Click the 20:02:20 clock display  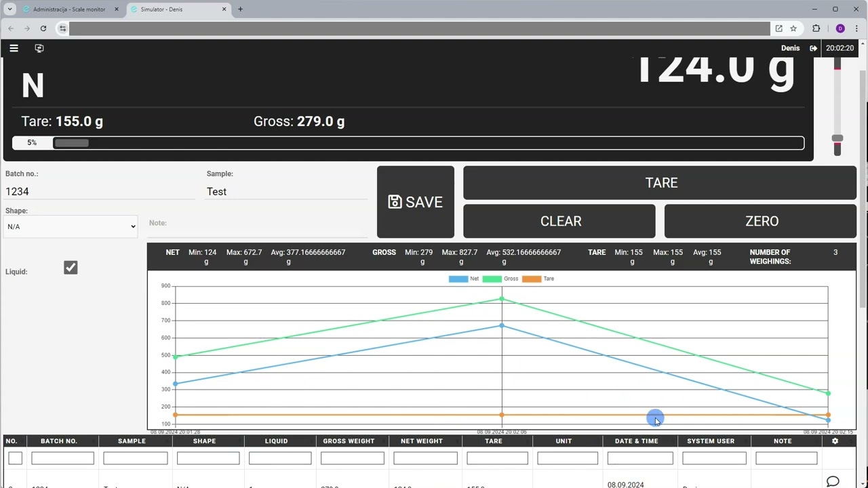840,48
